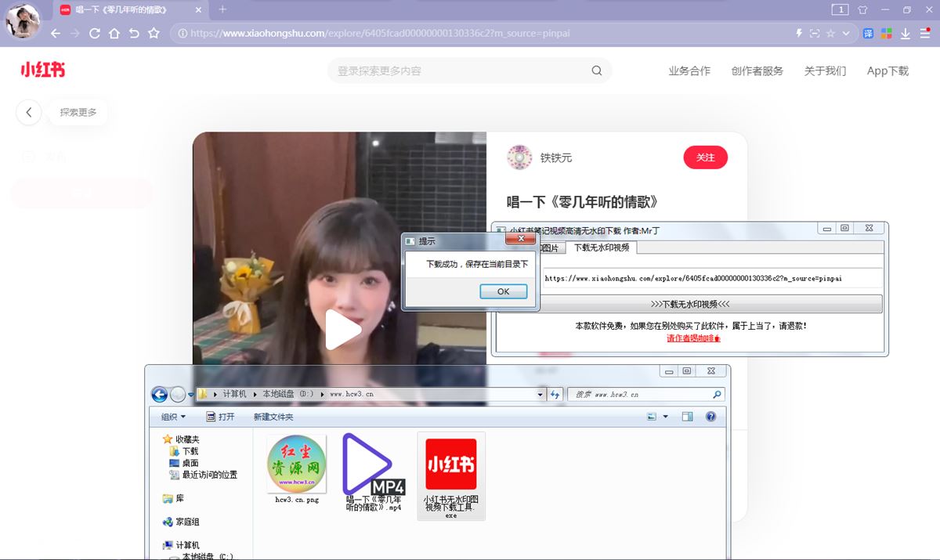Select 计算机 in the navigation pane
Viewport: 940px width, 560px height.
click(181, 545)
